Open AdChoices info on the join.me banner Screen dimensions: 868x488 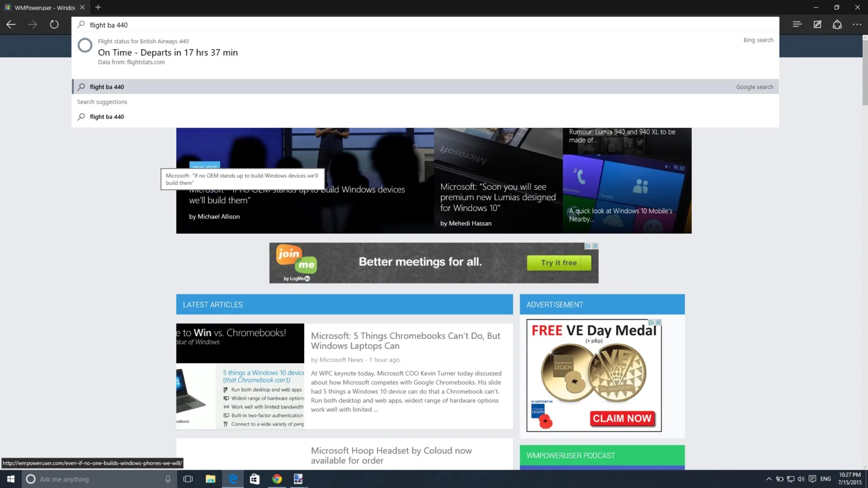point(588,246)
